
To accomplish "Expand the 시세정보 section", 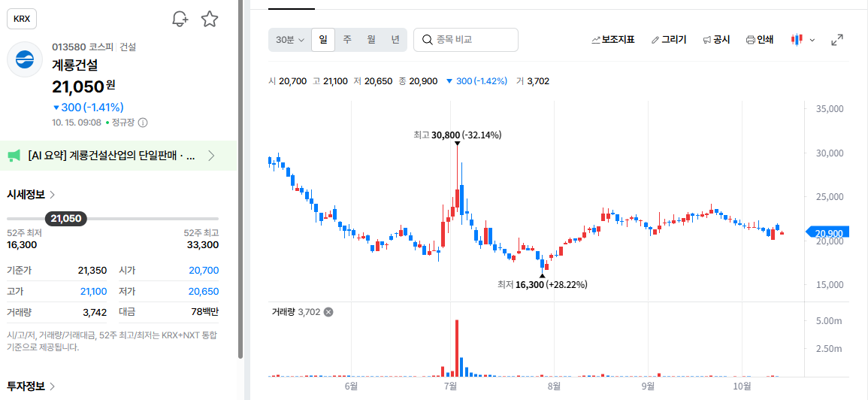I will click(x=31, y=195).
